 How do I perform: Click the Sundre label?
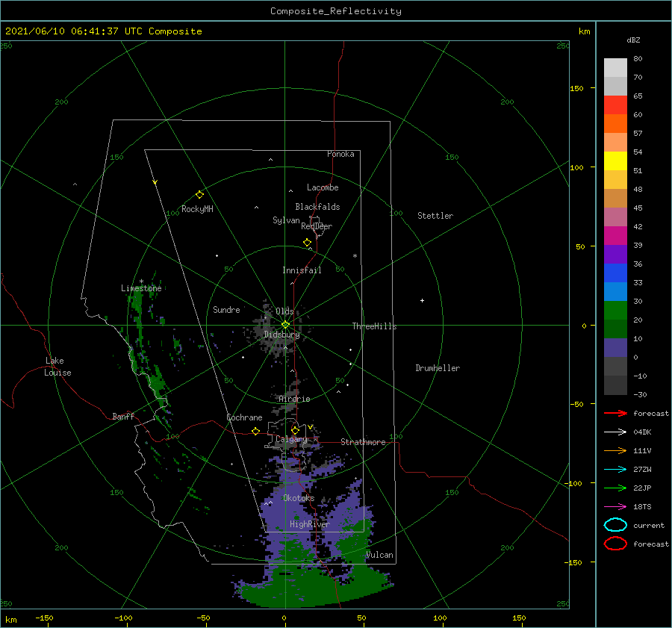click(226, 309)
